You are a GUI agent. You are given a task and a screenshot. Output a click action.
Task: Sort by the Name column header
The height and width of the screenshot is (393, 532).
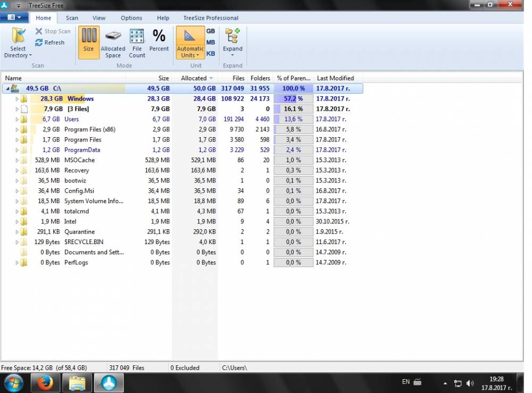pyautogui.click(x=63, y=78)
